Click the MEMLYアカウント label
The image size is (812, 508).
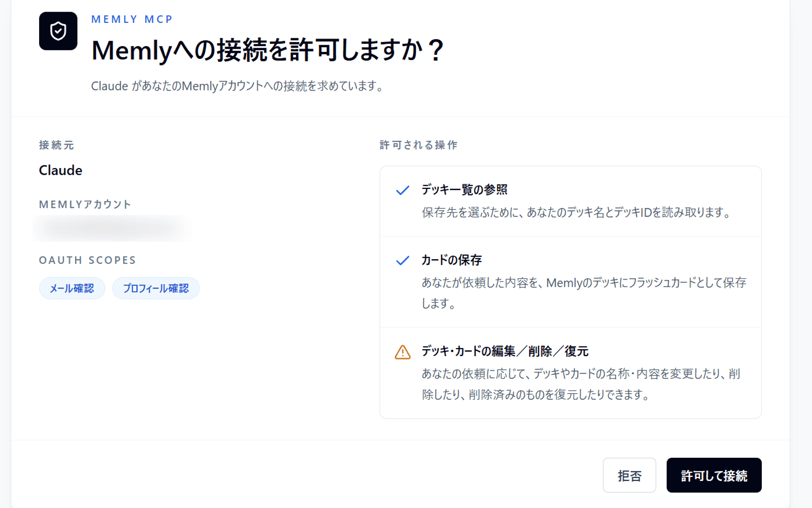[85, 204]
